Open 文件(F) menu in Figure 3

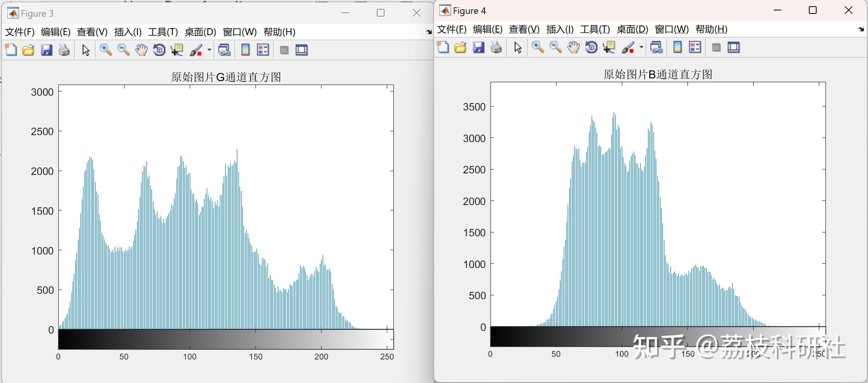click(x=20, y=32)
